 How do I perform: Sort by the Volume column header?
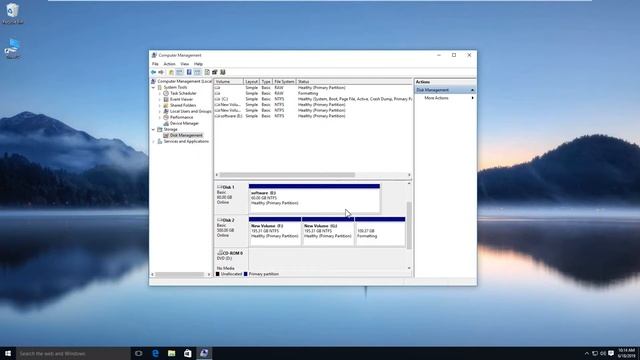229,82
